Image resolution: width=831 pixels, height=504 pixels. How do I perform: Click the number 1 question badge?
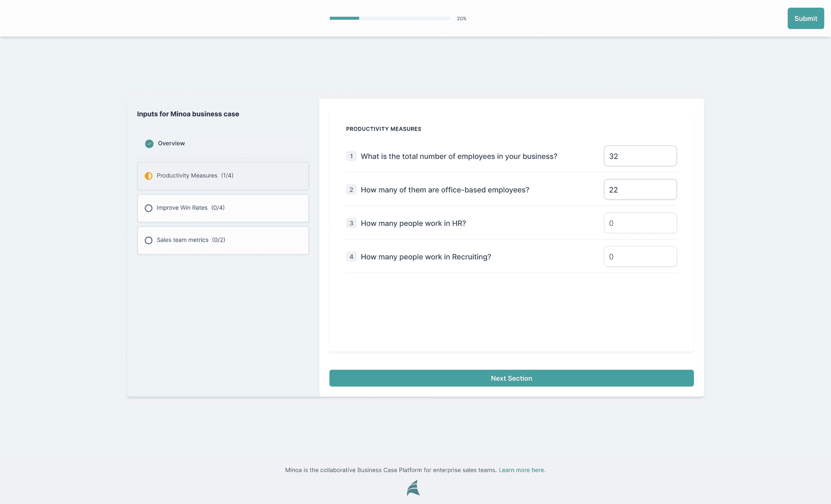click(x=351, y=156)
